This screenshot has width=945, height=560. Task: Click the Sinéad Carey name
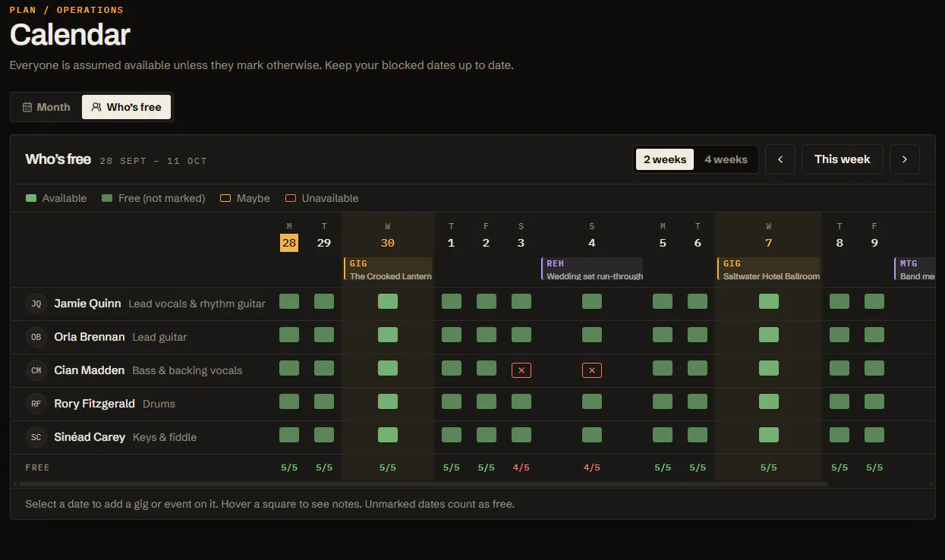point(90,437)
